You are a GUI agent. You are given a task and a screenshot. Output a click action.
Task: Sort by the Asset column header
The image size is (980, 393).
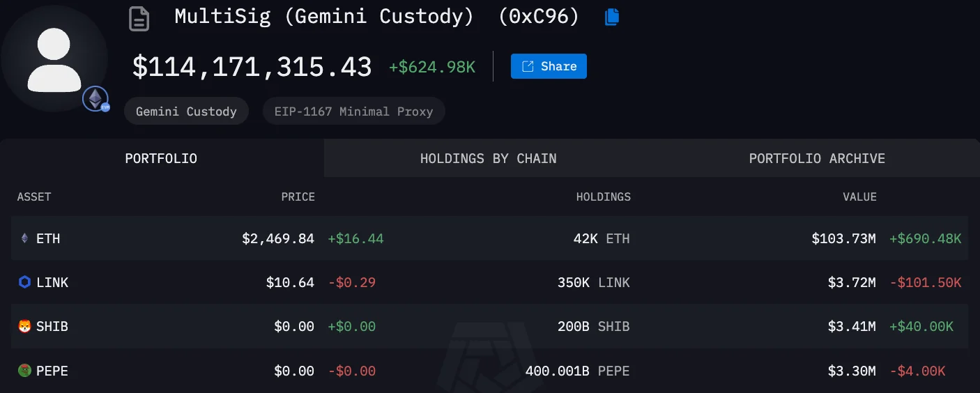tap(34, 196)
